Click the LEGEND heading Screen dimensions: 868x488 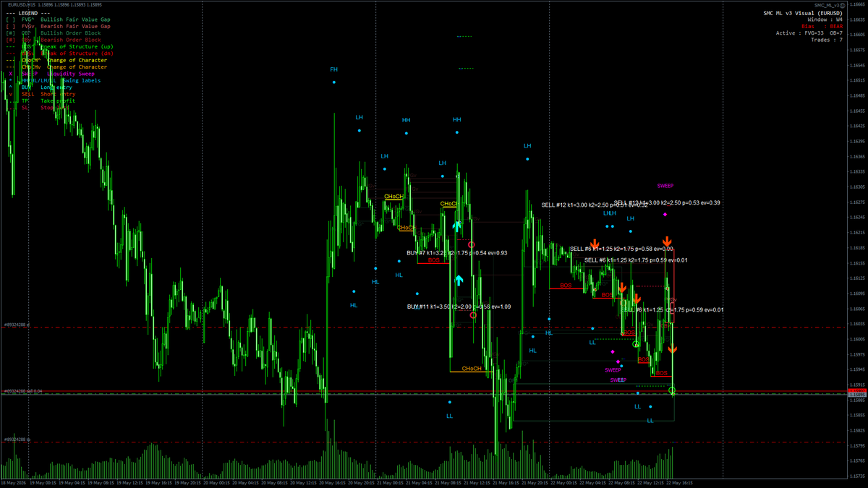pos(28,13)
